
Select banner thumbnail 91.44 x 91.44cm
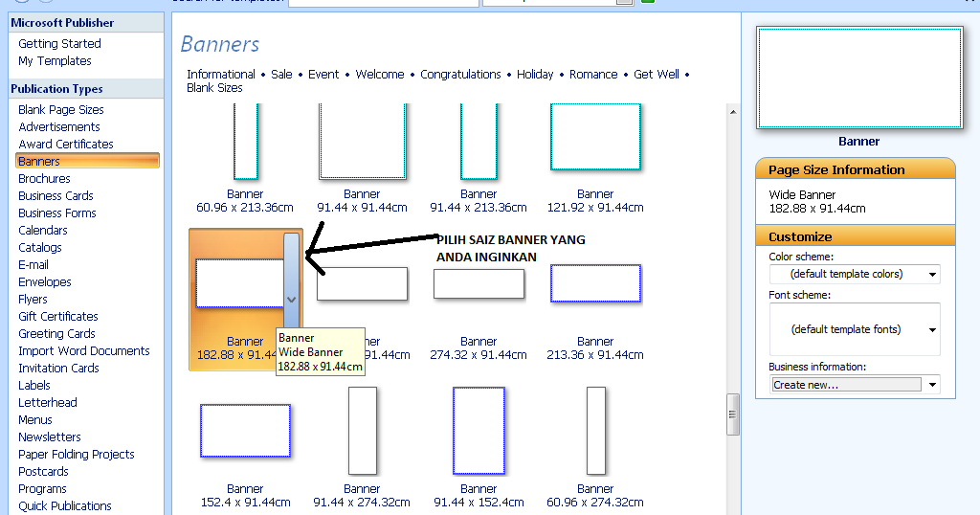pyautogui.click(x=362, y=142)
